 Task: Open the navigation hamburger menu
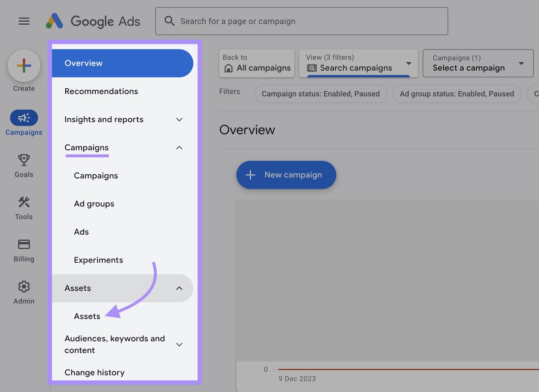[x=24, y=21]
